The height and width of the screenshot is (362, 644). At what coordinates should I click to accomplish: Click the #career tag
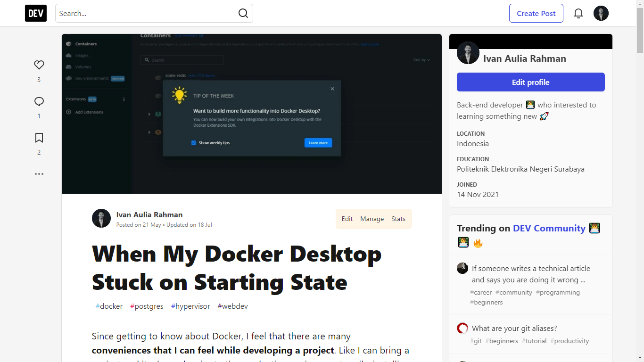coord(481,292)
